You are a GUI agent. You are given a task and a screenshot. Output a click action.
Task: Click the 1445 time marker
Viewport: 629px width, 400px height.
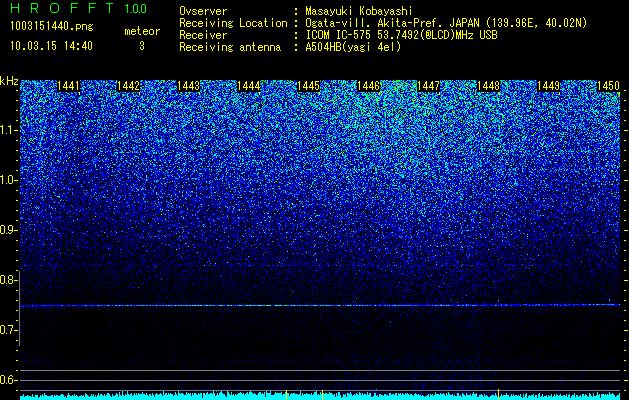pos(308,86)
